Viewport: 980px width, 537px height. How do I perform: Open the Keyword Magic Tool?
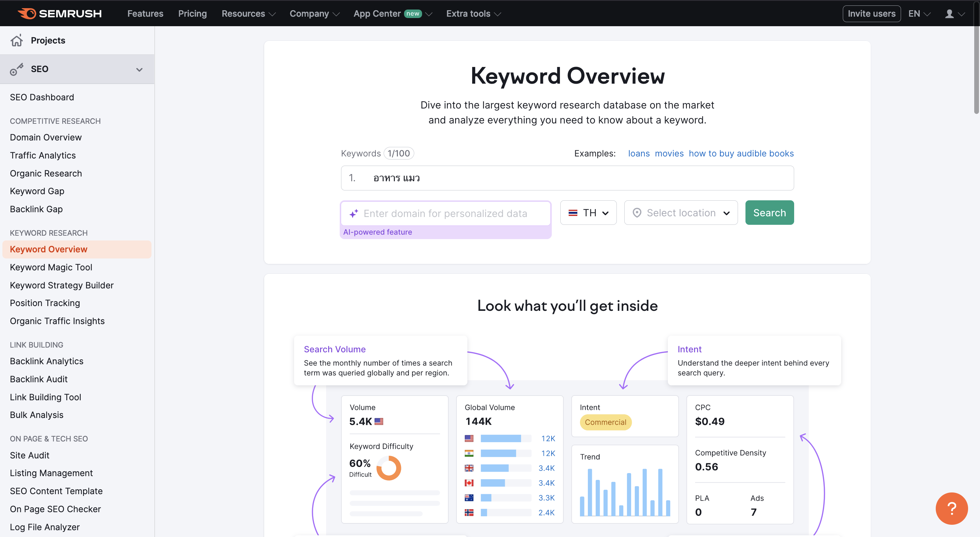51,267
